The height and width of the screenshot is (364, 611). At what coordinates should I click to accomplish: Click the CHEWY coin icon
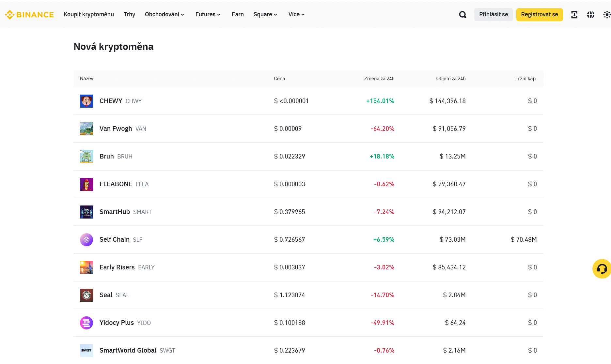[x=86, y=101]
